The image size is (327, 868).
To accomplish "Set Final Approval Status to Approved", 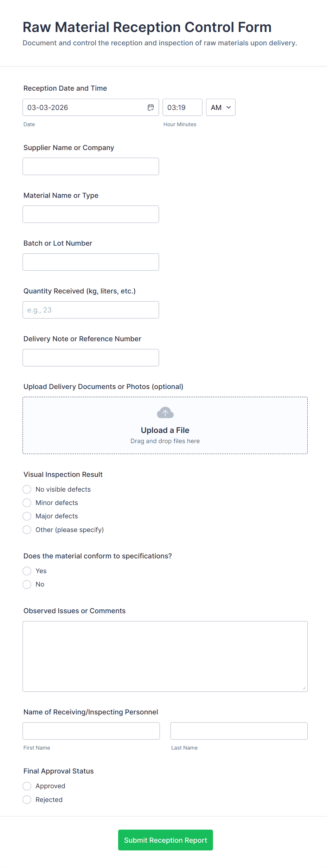I will pyautogui.click(x=27, y=786).
